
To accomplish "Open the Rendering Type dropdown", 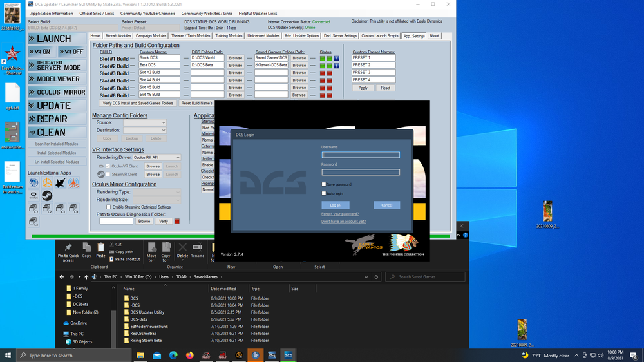I will pos(156,192).
